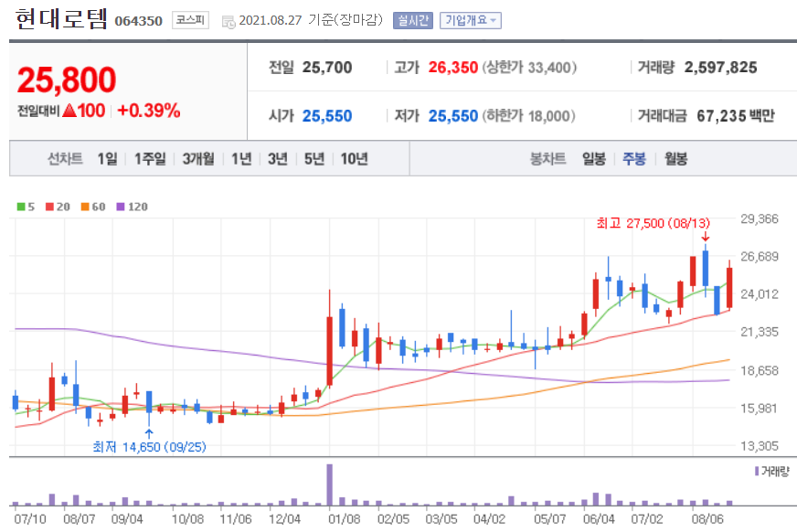Click the 하한가 18,000 text

(528, 116)
